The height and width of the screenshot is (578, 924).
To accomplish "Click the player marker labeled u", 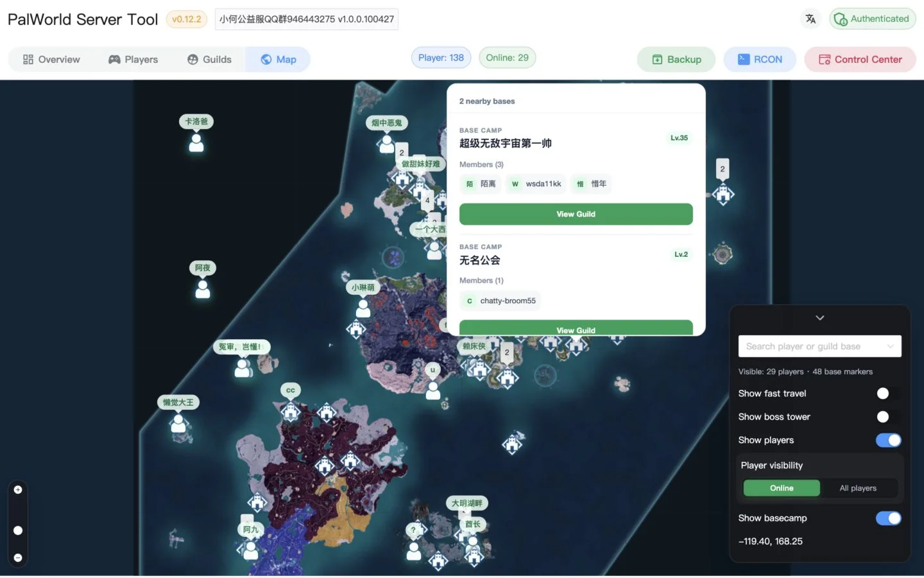I will tap(433, 390).
